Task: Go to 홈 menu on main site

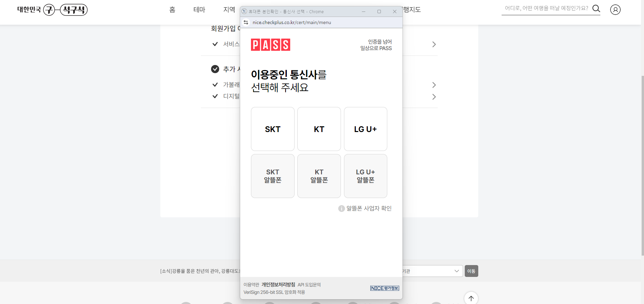Action: point(172,10)
